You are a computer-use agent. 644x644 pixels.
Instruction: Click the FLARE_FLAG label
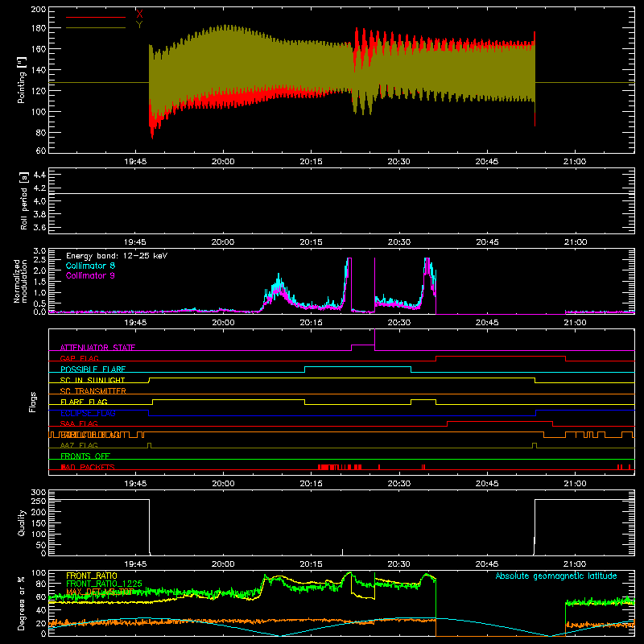84,402
